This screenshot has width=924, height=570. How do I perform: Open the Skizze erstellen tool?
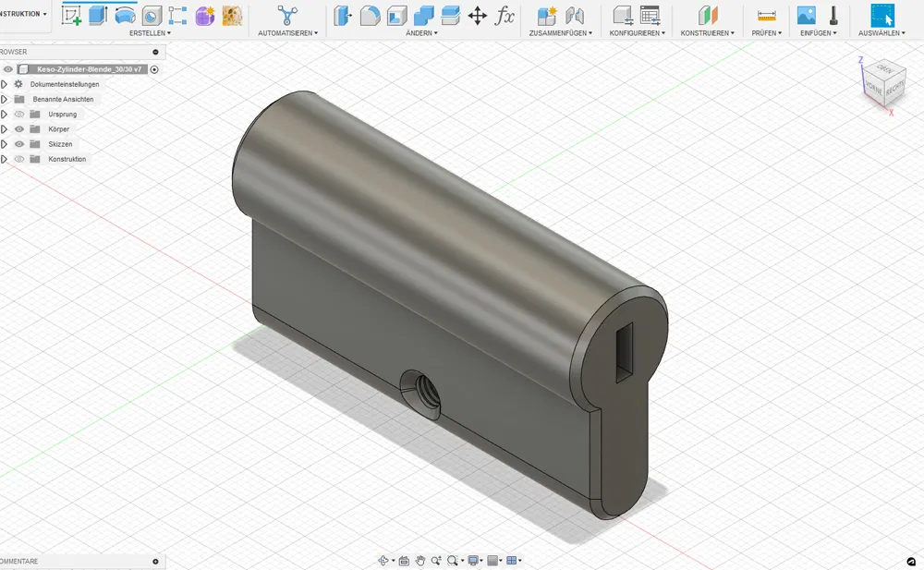(x=69, y=14)
